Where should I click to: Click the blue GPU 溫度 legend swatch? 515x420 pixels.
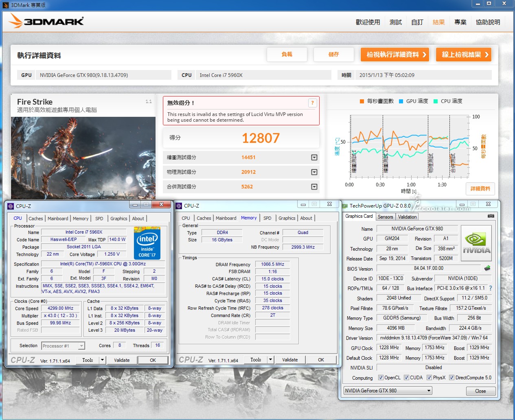[401, 101]
